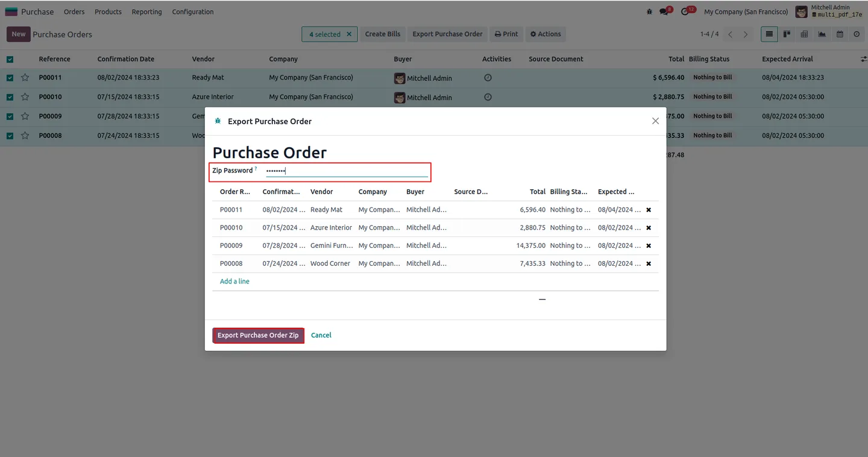Open the Orders menu

[74, 11]
